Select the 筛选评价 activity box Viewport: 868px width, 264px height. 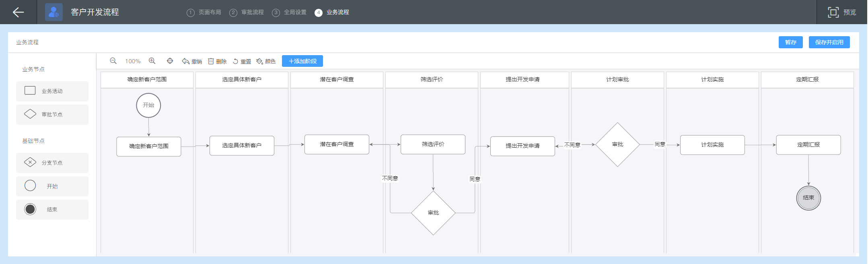tap(433, 144)
